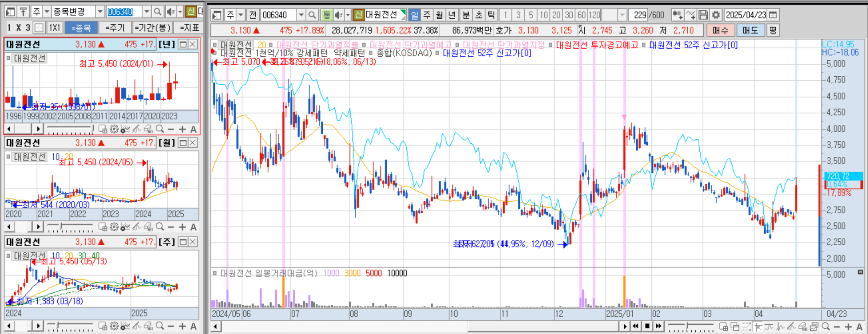Click the magnifier next to the highlighted left 006340 field
Image resolution: width=868 pixels, height=334 pixels.
coord(158,12)
